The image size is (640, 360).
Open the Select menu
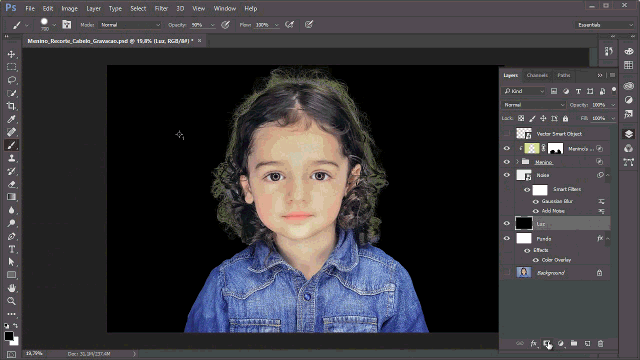click(138, 8)
